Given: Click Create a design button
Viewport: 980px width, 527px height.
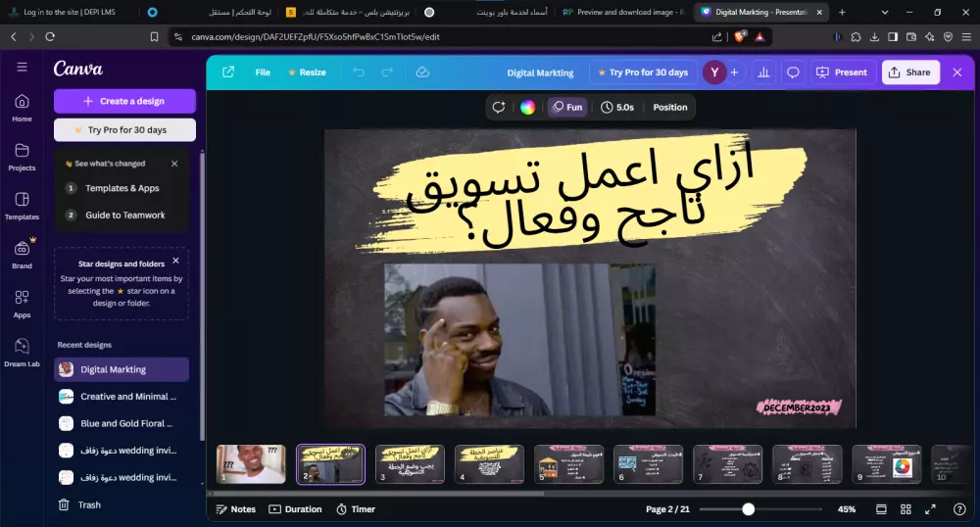Looking at the screenshot, I should [124, 101].
